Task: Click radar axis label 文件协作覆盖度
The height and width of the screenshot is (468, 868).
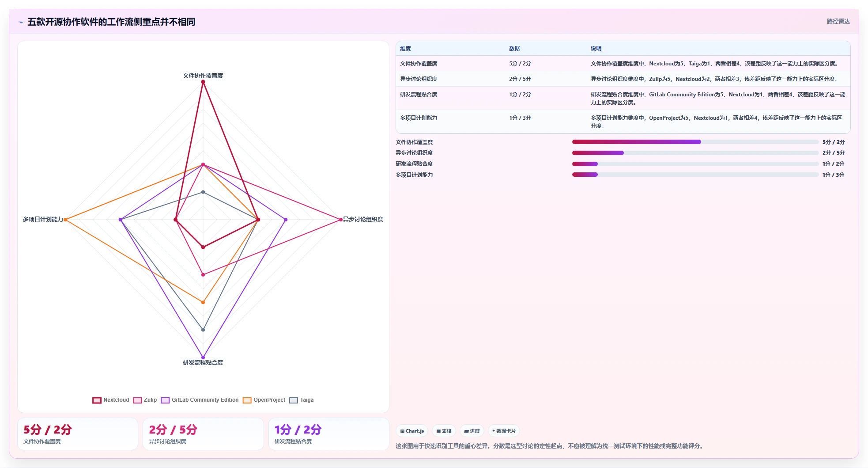Action: [x=203, y=76]
